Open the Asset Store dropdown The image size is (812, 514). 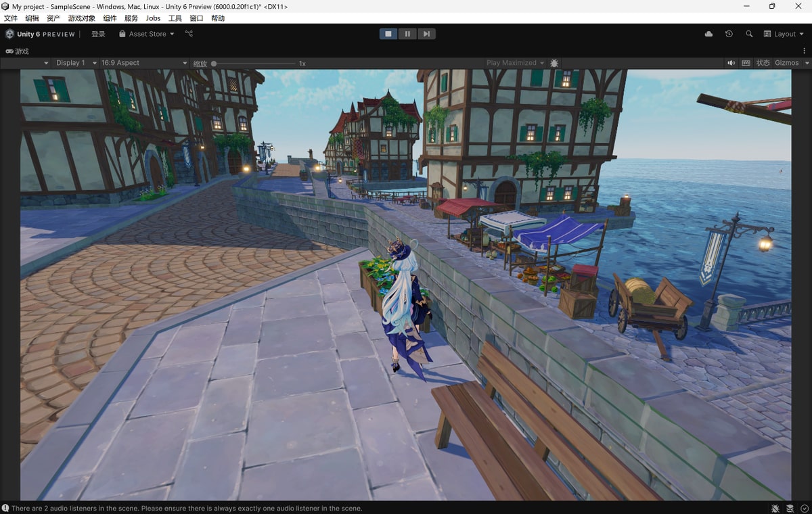146,34
